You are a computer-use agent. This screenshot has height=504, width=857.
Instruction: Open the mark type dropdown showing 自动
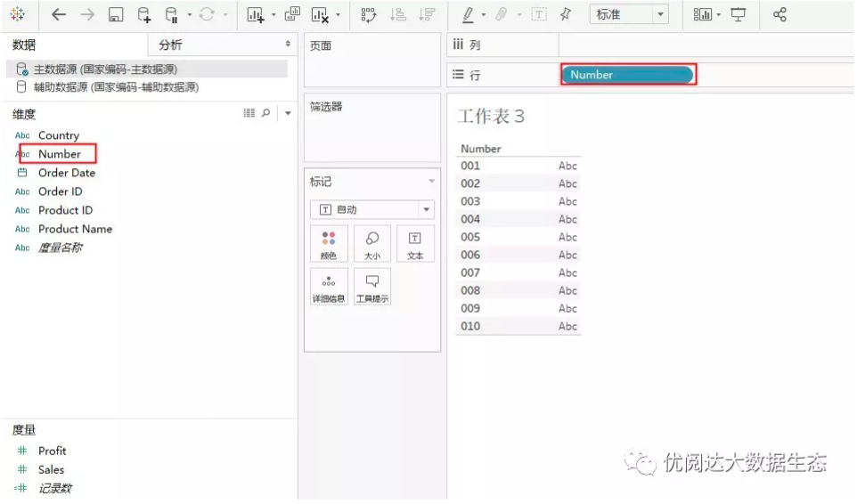tap(372, 209)
